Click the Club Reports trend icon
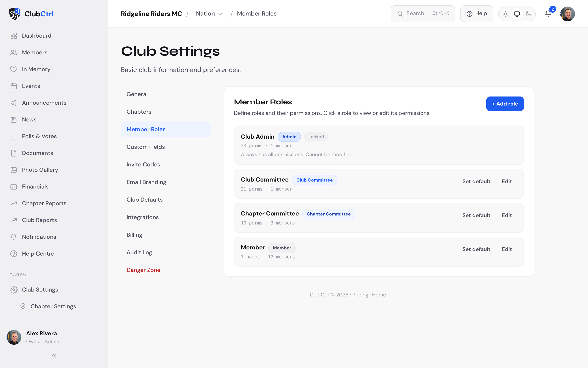The width and height of the screenshot is (588, 368). pyautogui.click(x=14, y=220)
